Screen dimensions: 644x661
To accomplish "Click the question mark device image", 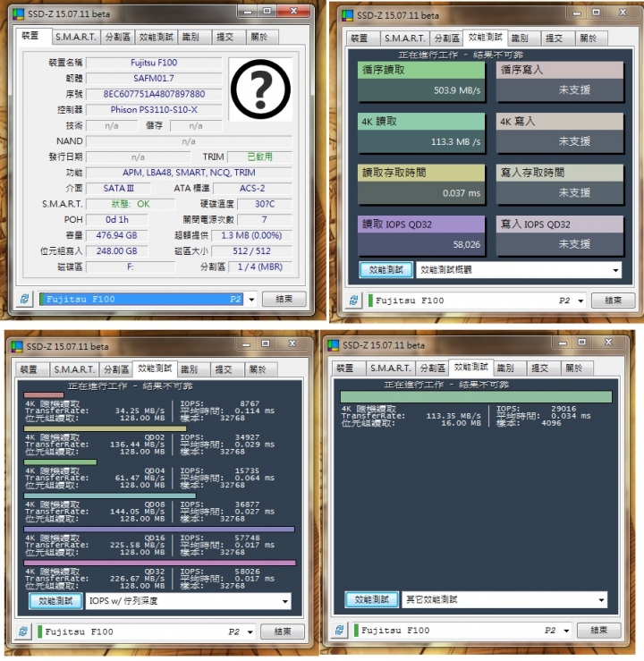I will [x=260, y=89].
